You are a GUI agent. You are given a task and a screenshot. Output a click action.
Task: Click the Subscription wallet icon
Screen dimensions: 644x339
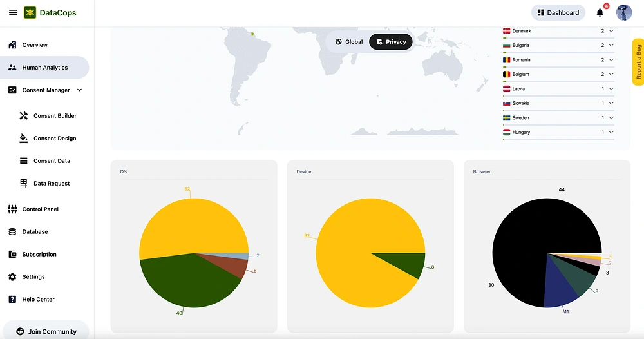click(x=12, y=255)
